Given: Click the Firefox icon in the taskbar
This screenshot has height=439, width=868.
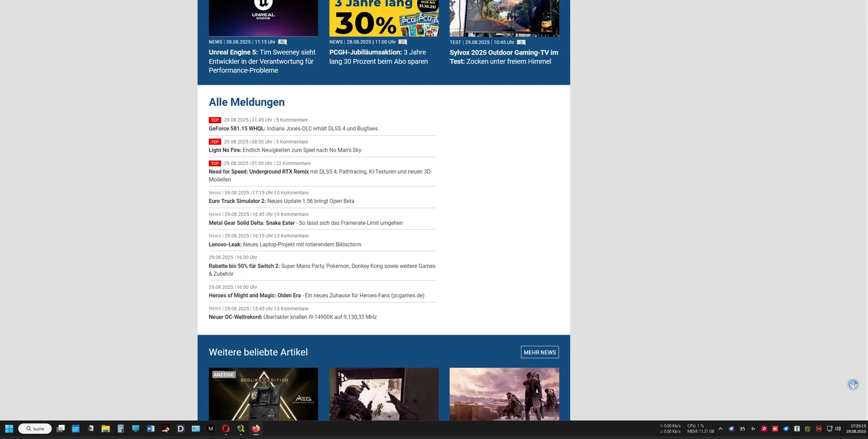Looking at the screenshot, I should tap(256, 429).
